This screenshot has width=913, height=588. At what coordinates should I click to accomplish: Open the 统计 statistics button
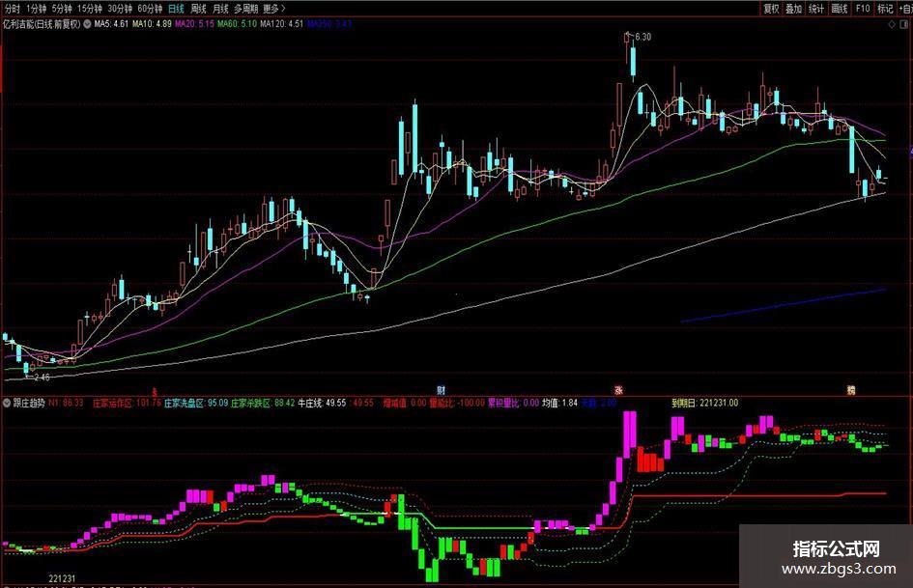tap(817, 8)
